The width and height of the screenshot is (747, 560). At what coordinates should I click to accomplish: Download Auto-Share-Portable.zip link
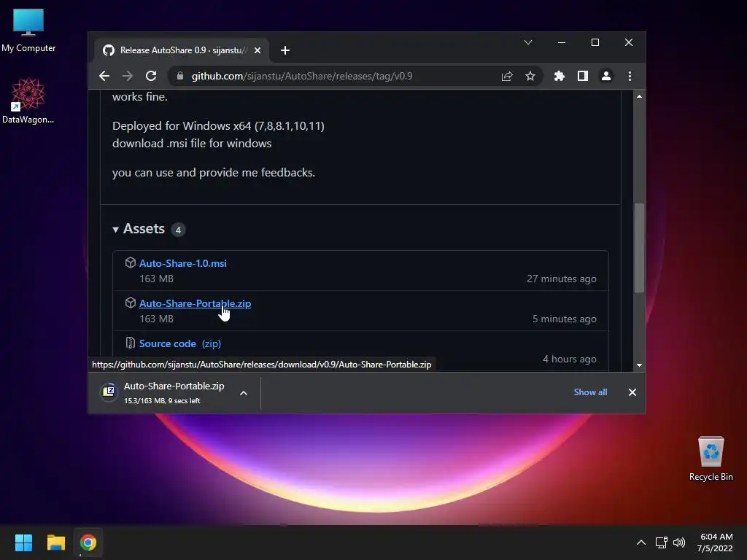point(195,303)
